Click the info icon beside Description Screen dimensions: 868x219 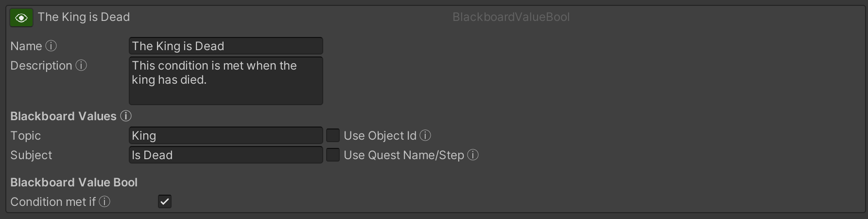81,65
